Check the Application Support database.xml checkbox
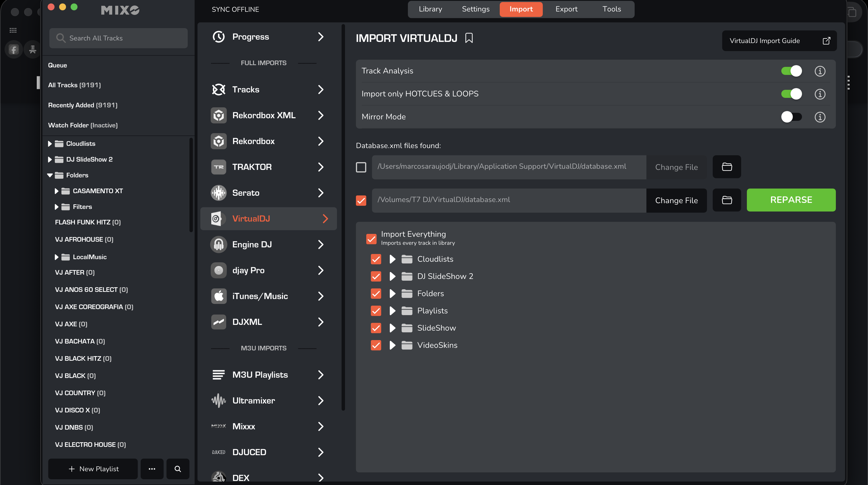 tap(361, 167)
